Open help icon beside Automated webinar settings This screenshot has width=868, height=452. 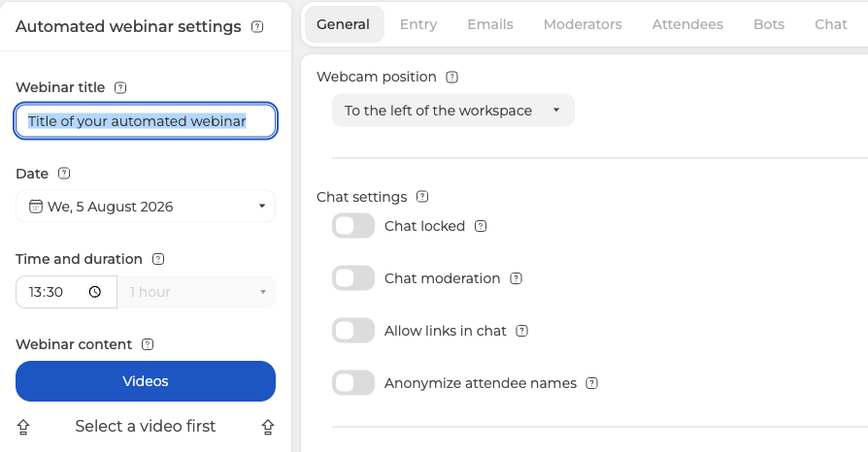click(x=257, y=26)
